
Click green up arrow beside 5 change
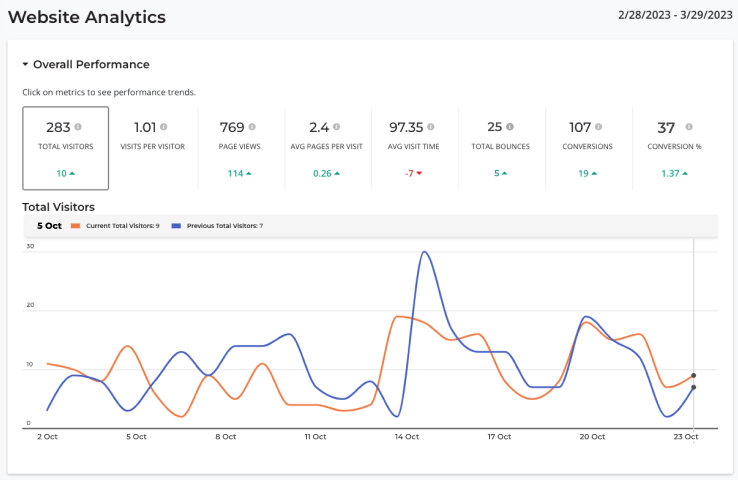[x=505, y=173]
